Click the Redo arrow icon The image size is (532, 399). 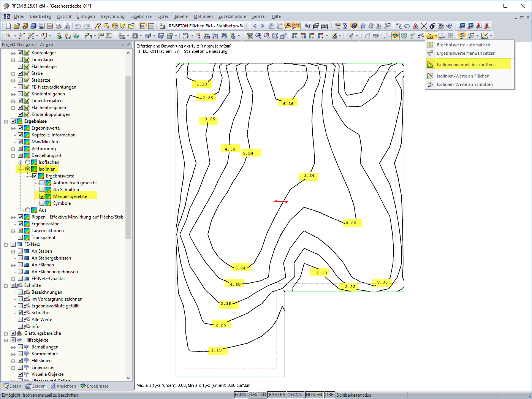tap(87, 26)
